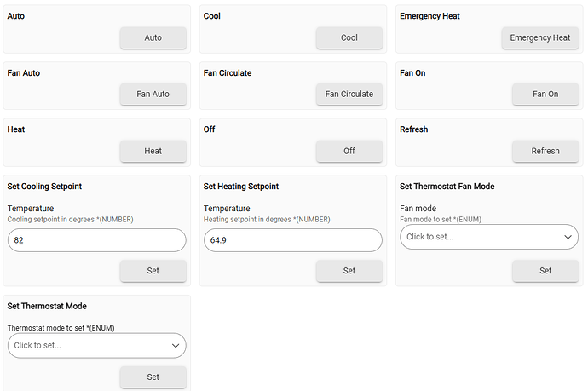Open the Thermostat mode dropdown
The image size is (588, 391).
pyautogui.click(x=97, y=346)
